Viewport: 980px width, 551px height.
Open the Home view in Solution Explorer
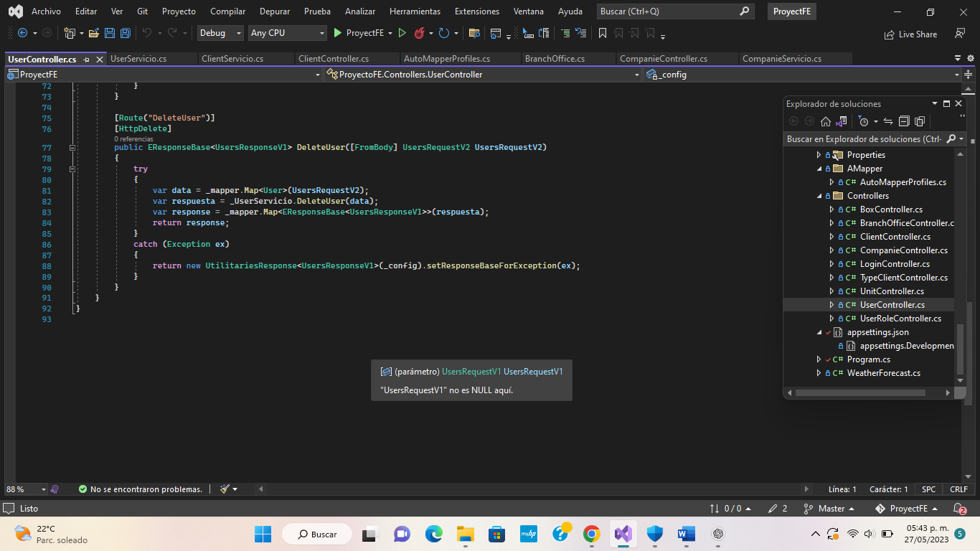click(826, 121)
